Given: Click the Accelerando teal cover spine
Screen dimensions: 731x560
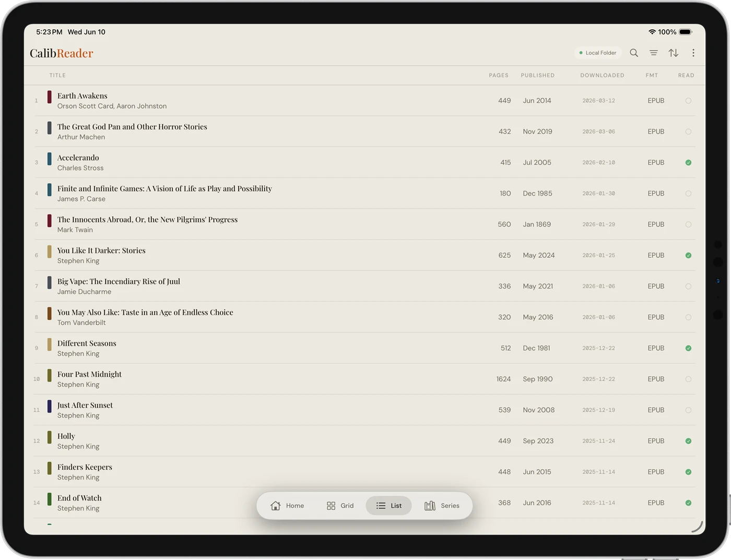Looking at the screenshot, I should coord(49,159).
